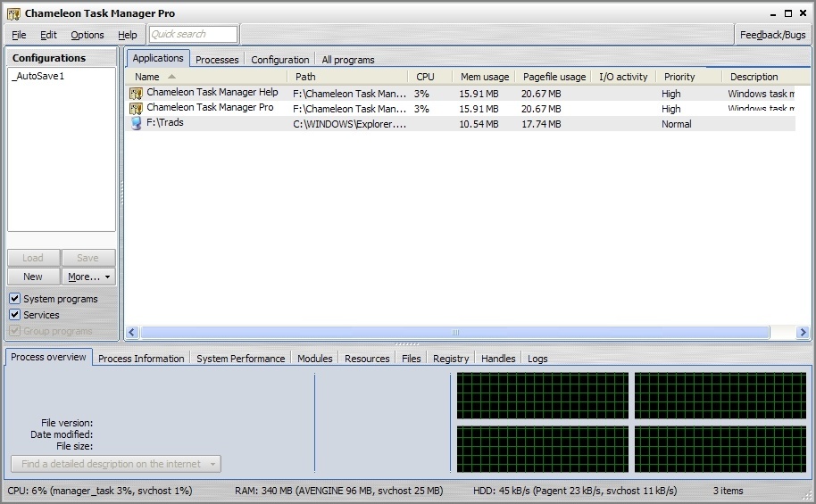Sort by the I/O activity column
This screenshot has height=504, width=816.
pos(623,77)
